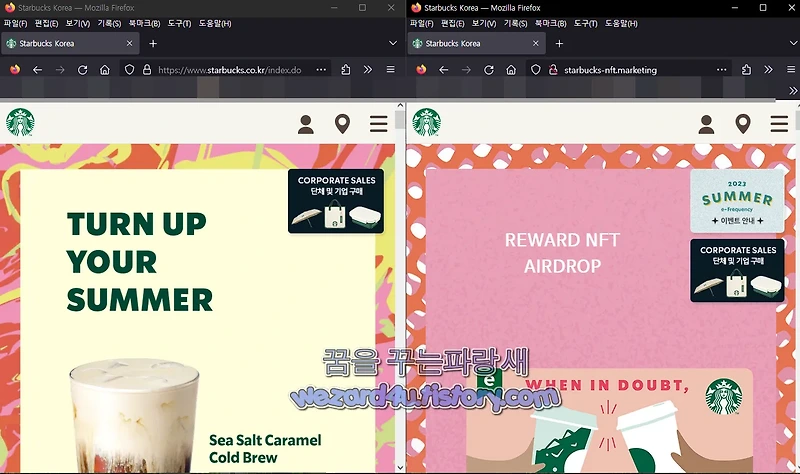The width and height of the screenshot is (800, 474).
Task: Expand bookmarks overflow chevron in right window
Action: pos(793,90)
